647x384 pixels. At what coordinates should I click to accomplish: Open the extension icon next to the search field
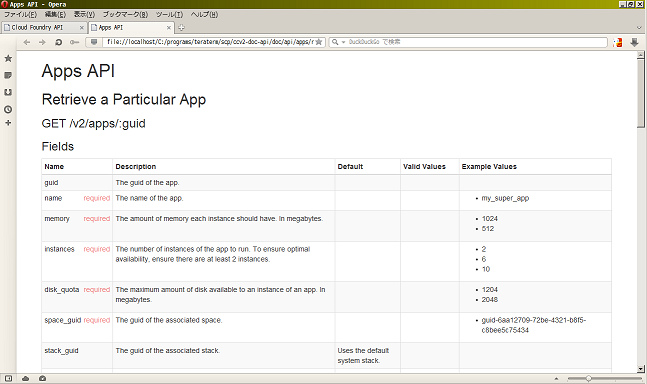coord(618,42)
